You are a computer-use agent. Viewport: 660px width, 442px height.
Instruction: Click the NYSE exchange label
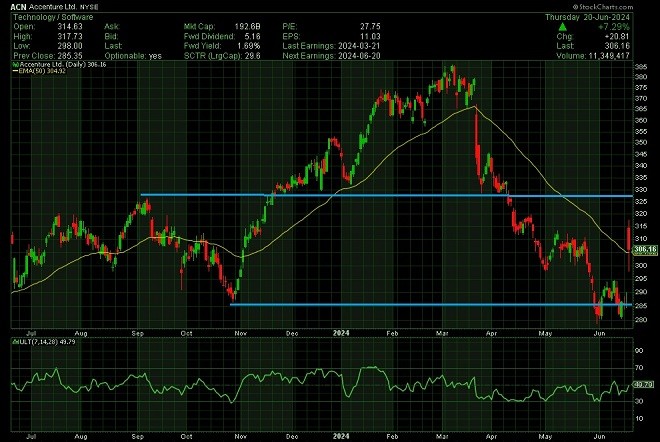89,7
